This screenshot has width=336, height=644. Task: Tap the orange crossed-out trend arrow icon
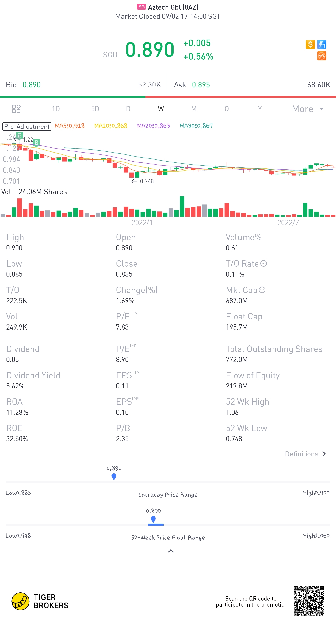322,56
